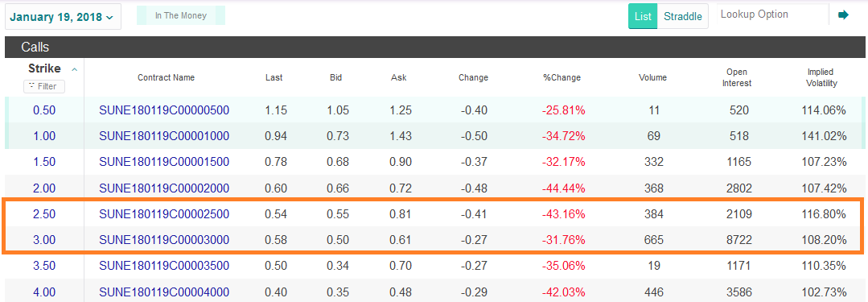Click volume value 368
Viewport: 868px width, 302px height.
pyautogui.click(x=654, y=188)
